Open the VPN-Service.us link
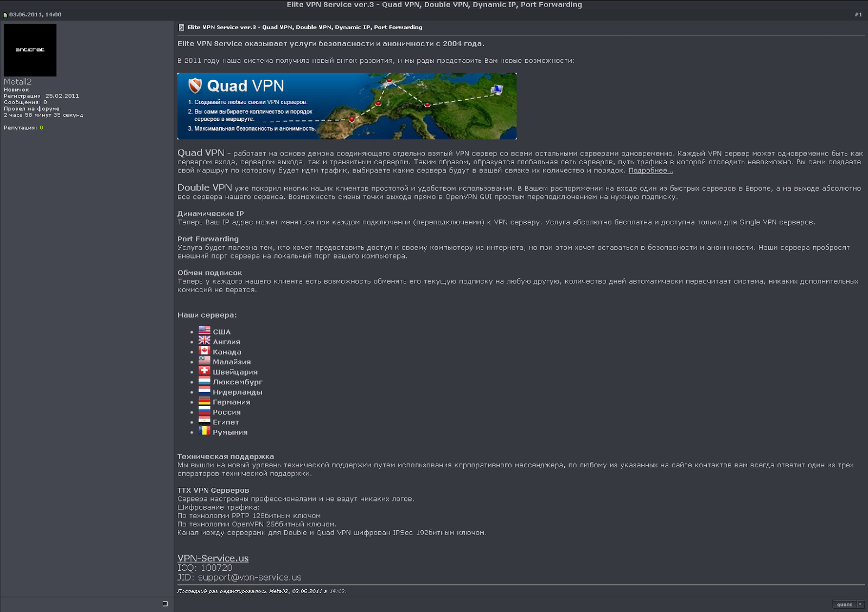The width and height of the screenshot is (868, 612). pos(213,558)
